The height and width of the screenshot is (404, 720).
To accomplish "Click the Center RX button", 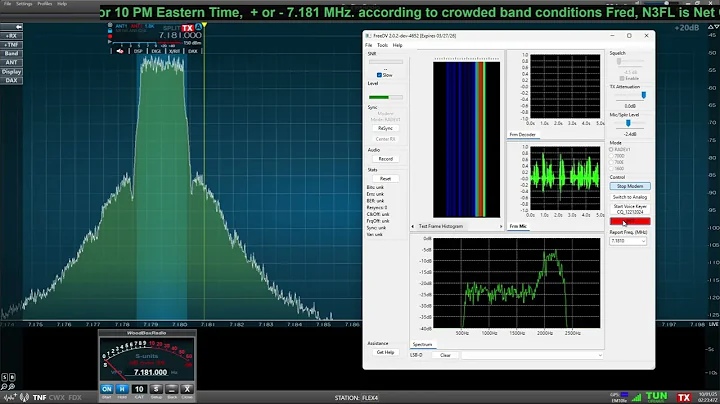I will (386, 139).
